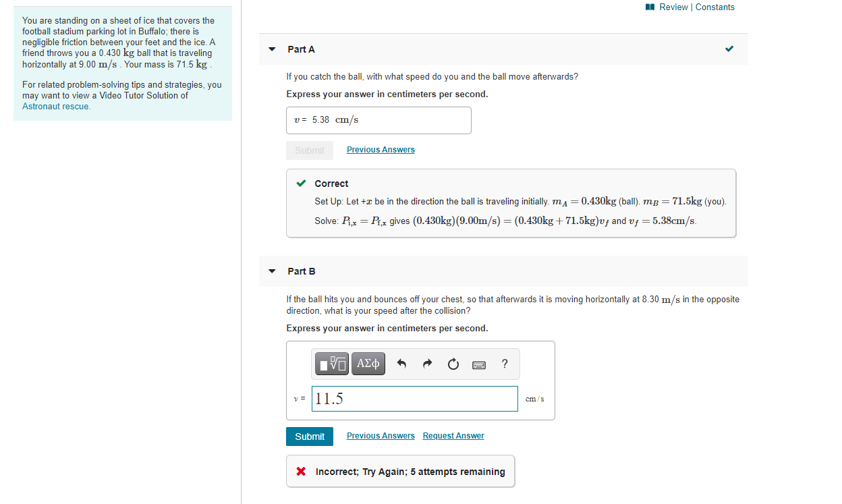View Previous Answers for Part B
Viewport: 842px width, 504px height.
click(x=380, y=435)
